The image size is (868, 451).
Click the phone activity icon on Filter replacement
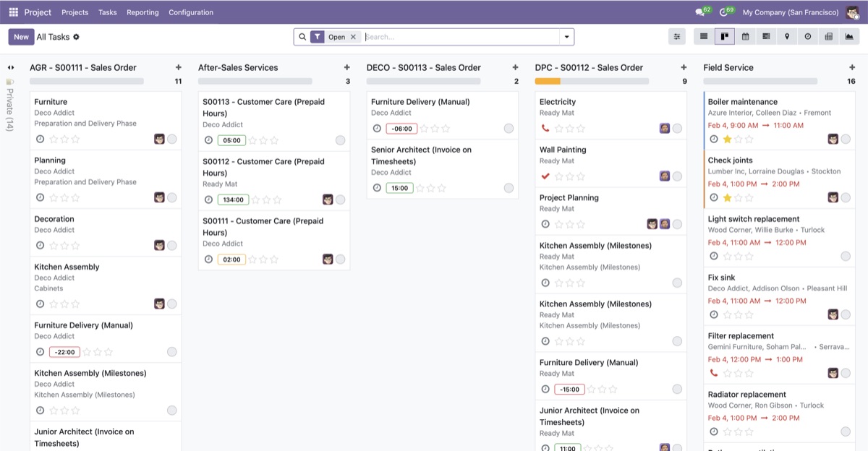[x=714, y=374]
